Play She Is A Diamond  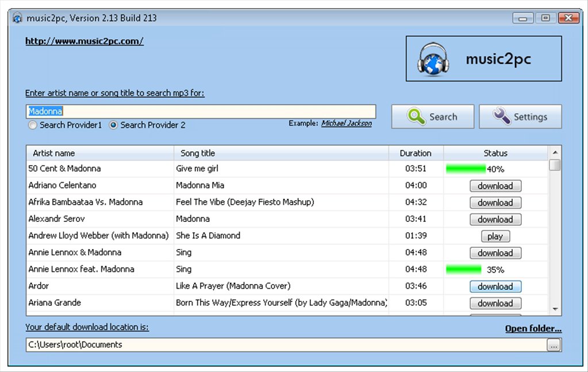495,236
